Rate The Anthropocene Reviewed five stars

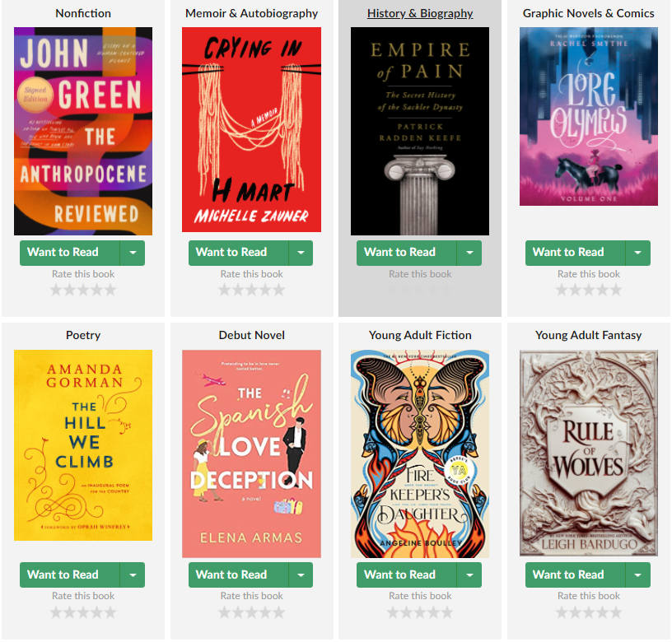[x=110, y=291]
